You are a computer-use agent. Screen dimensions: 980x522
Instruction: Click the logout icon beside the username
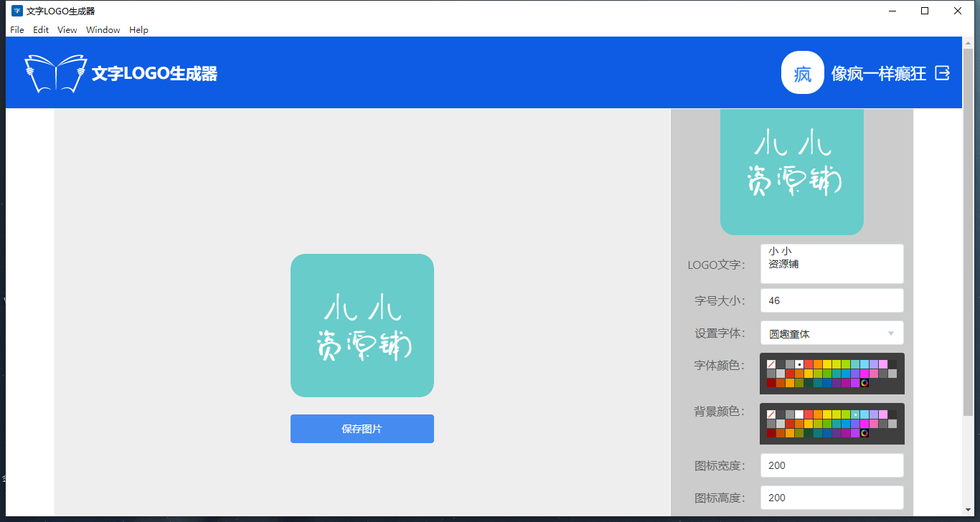[x=943, y=73]
